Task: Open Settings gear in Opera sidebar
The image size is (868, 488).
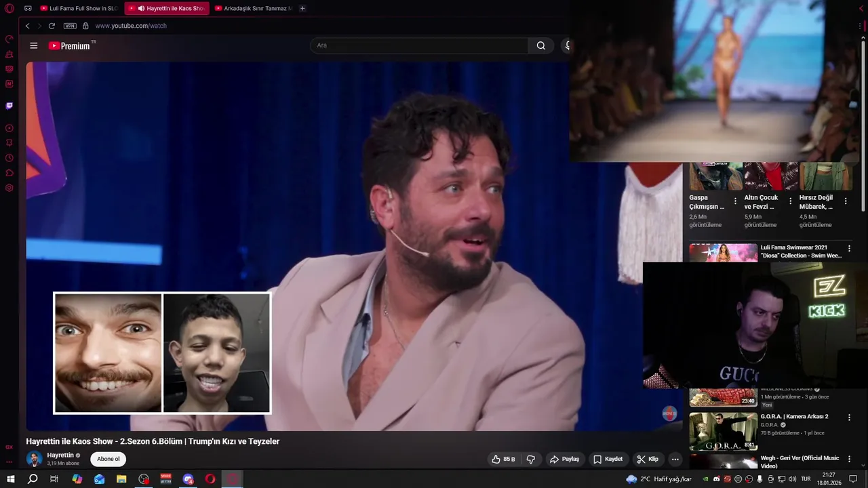Action: pyautogui.click(x=9, y=188)
